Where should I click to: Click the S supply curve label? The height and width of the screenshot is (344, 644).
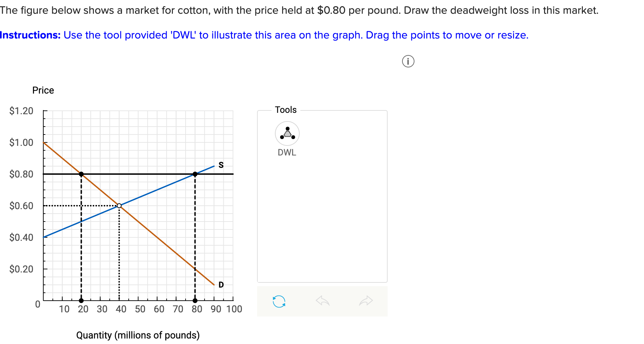(221, 165)
